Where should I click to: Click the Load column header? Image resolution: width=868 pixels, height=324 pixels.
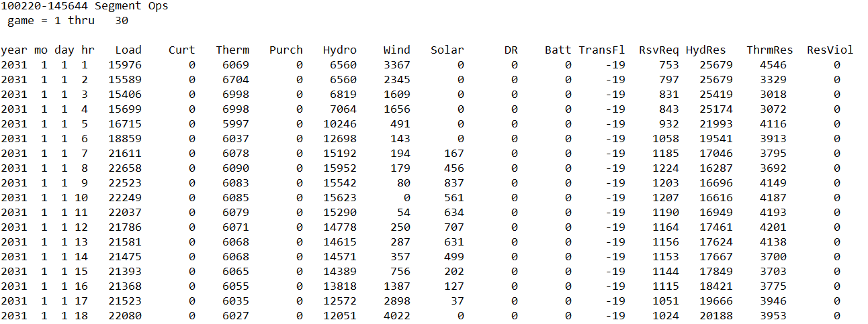point(128,50)
